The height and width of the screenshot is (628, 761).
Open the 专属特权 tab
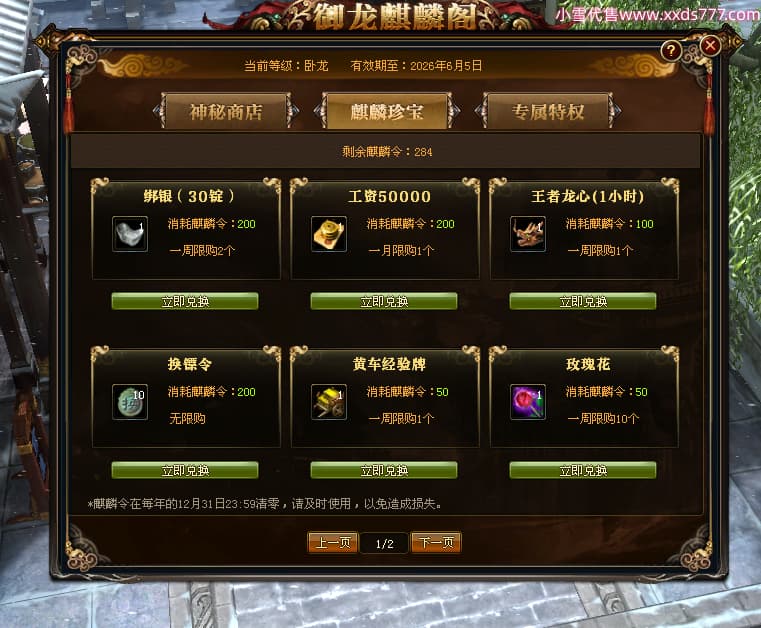point(547,112)
